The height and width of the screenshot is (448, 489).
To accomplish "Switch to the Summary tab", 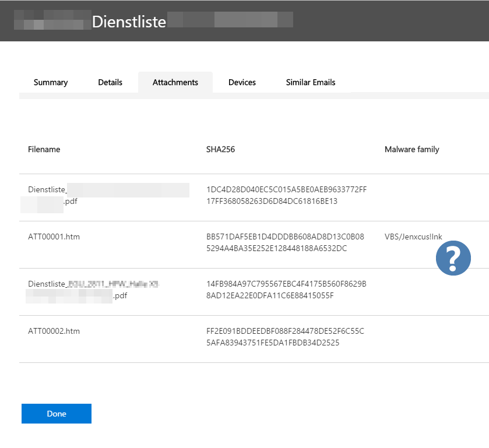I will coord(51,82).
